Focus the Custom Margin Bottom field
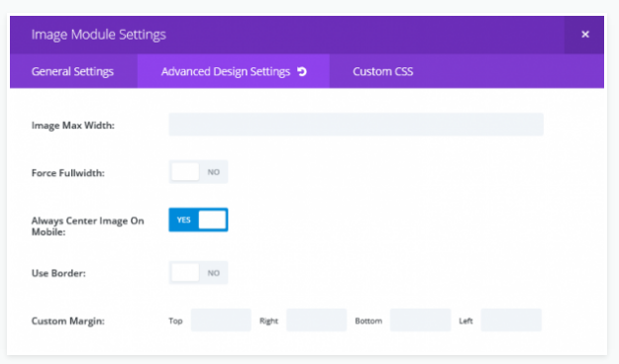 (420, 320)
